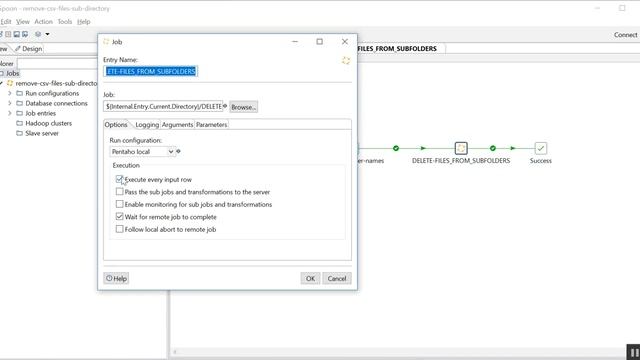640x360 pixels.
Task: Click the Job file path input field
Action: pyautogui.click(x=163, y=106)
